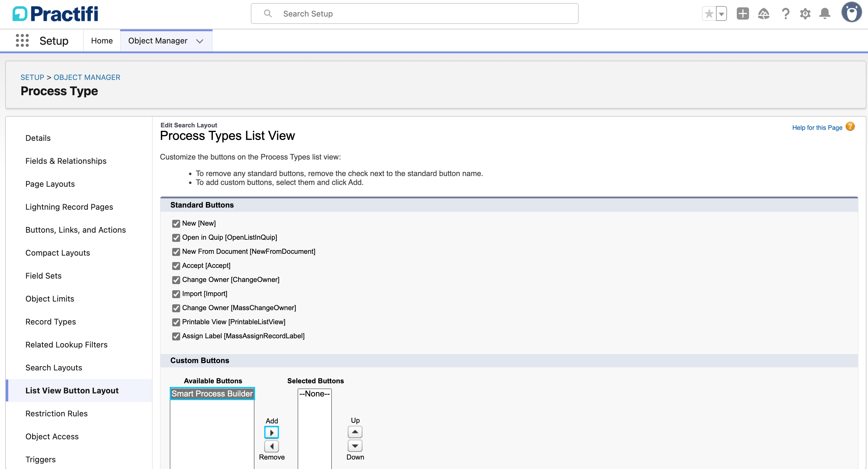Open the Trailhead guidance icon
868x469 pixels.
pos(763,14)
